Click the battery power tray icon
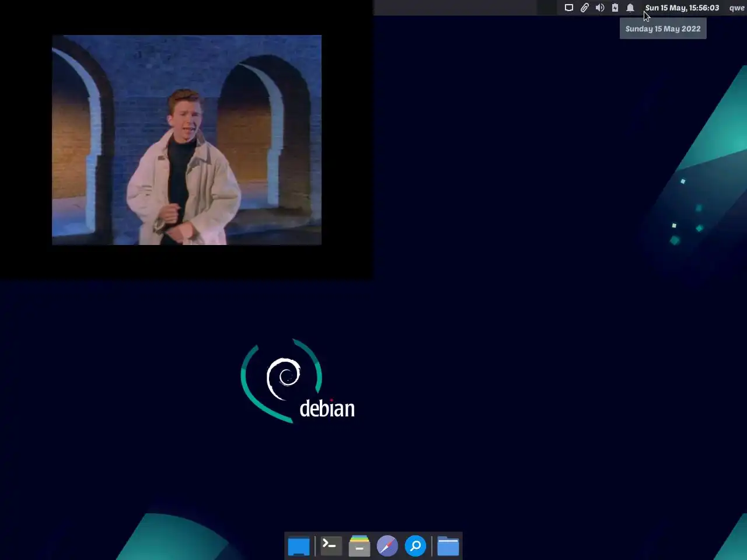The image size is (747, 560). tap(615, 8)
